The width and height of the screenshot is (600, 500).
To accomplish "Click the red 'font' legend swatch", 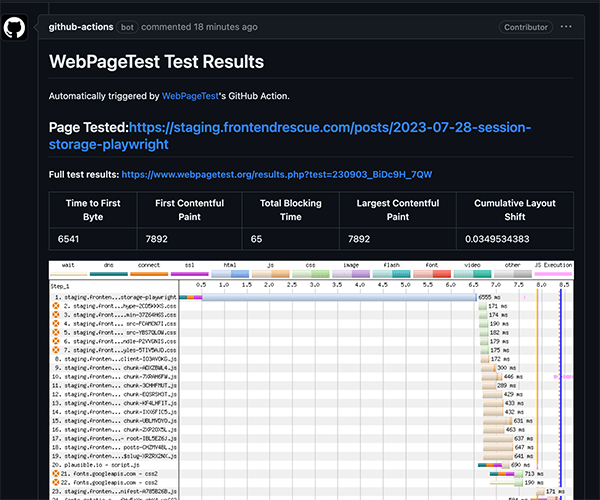I will click(x=432, y=274).
